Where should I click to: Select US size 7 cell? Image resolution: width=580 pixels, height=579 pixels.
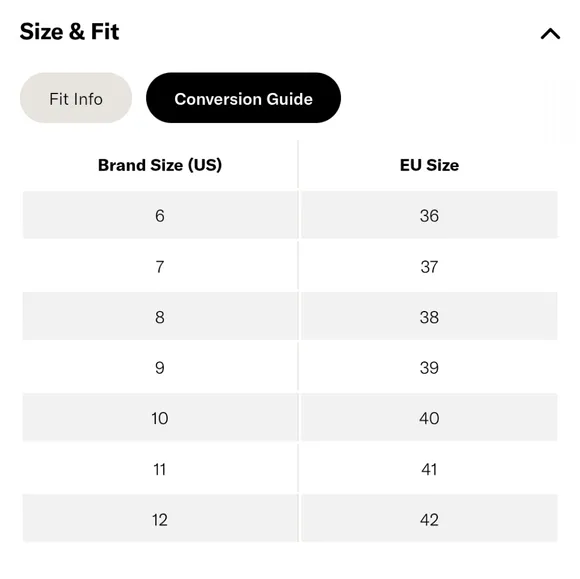pyautogui.click(x=160, y=266)
